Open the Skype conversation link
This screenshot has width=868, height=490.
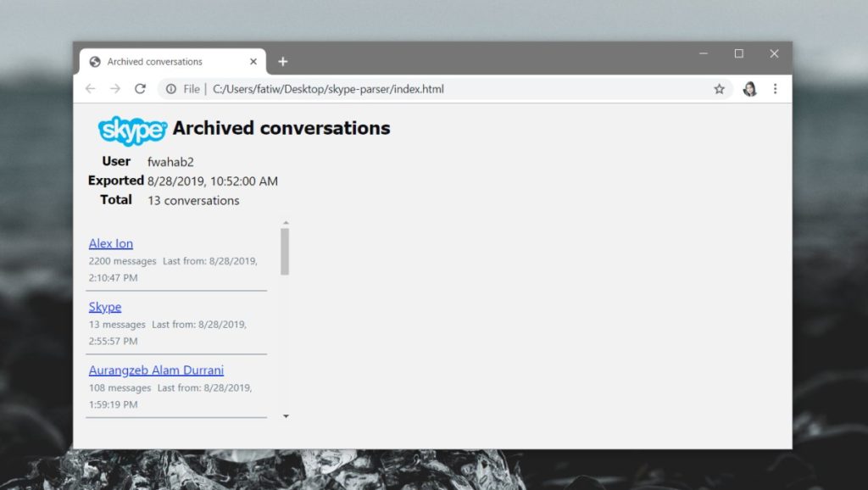(x=104, y=306)
